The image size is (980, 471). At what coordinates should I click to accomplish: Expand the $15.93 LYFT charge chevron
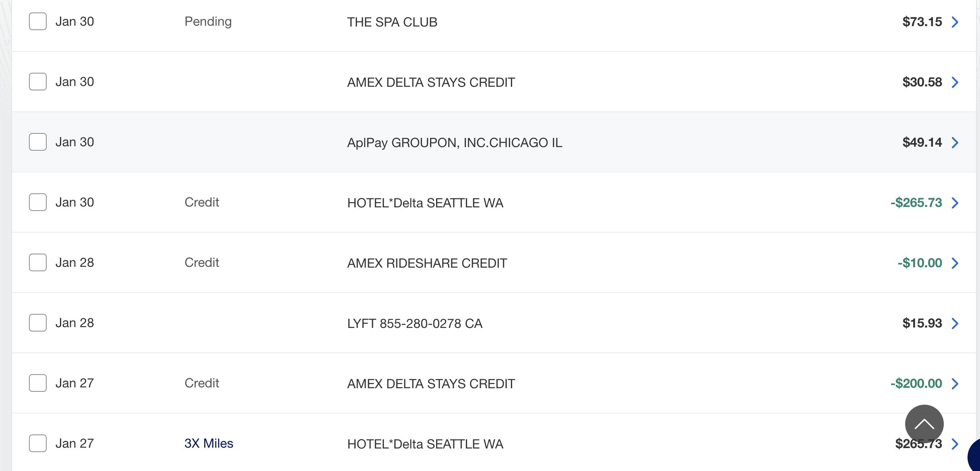pos(955,324)
